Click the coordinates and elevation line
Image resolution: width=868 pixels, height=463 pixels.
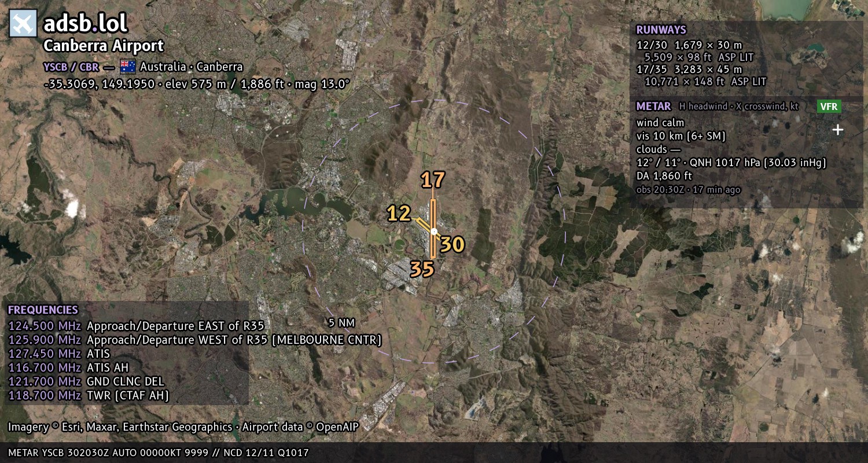[197, 84]
